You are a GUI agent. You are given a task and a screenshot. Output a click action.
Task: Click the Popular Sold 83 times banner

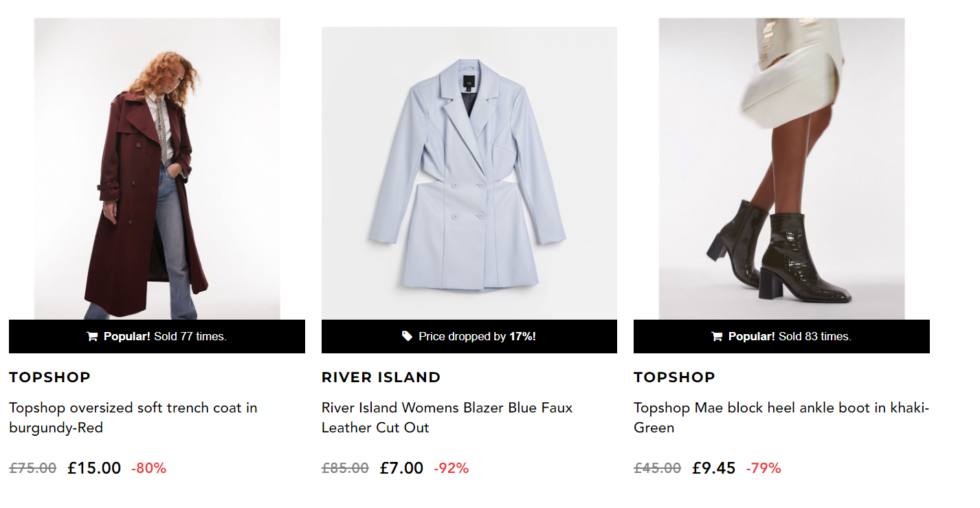pos(781,337)
